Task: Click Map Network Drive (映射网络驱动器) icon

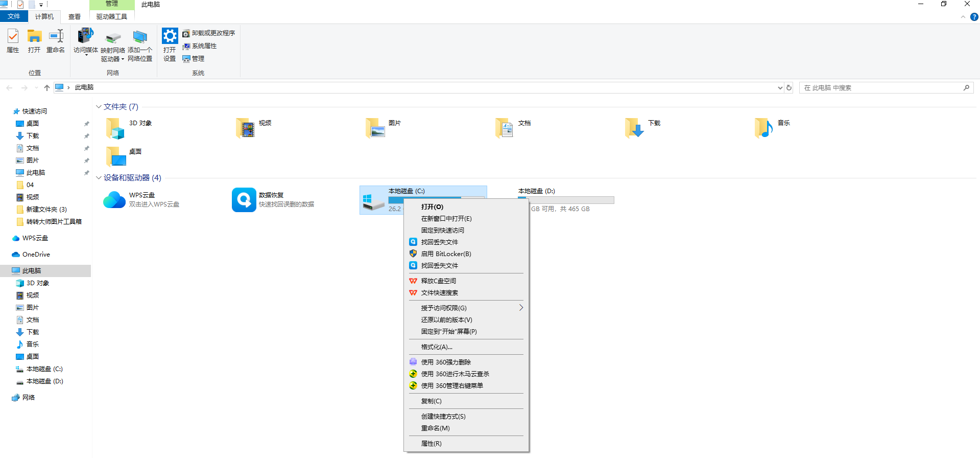Action: (x=113, y=38)
